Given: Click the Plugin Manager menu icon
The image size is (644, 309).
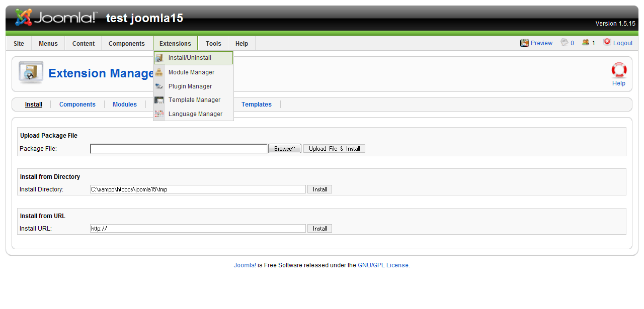Looking at the screenshot, I should [x=159, y=86].
